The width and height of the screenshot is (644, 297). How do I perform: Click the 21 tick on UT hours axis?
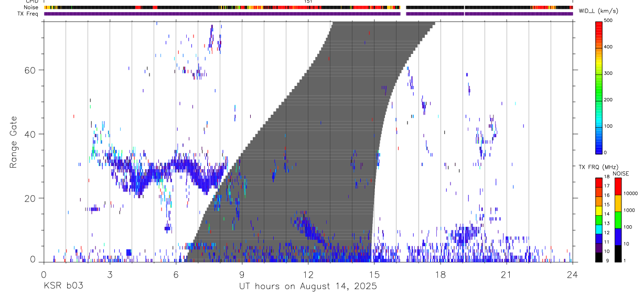click(507, 274)
